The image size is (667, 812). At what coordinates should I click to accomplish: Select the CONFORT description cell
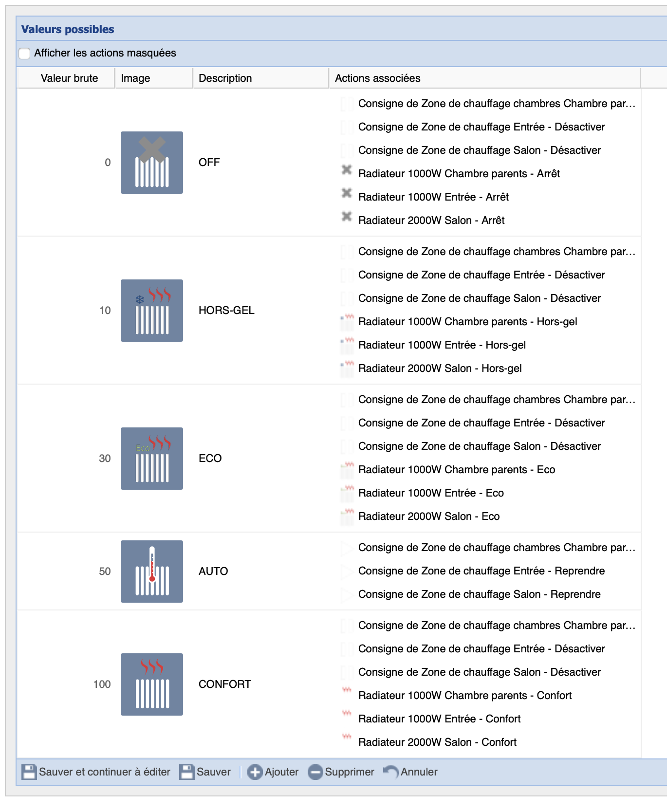(261, 684)
